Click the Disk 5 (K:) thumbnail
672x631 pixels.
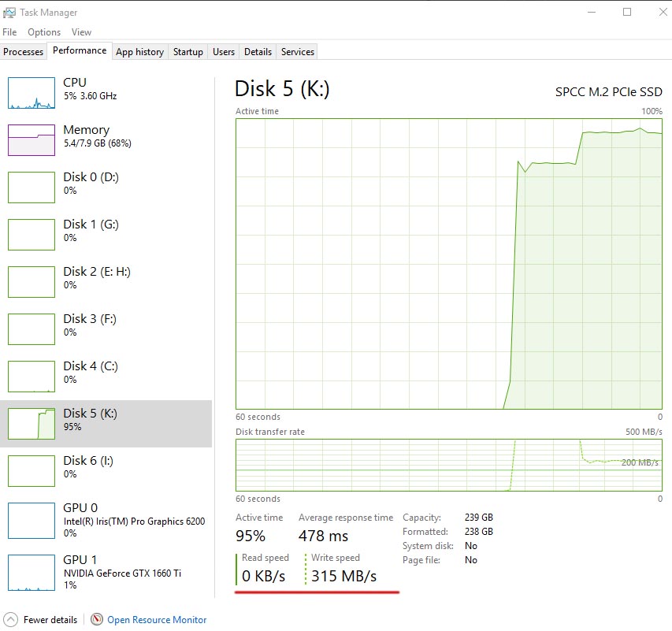[32, 424]
